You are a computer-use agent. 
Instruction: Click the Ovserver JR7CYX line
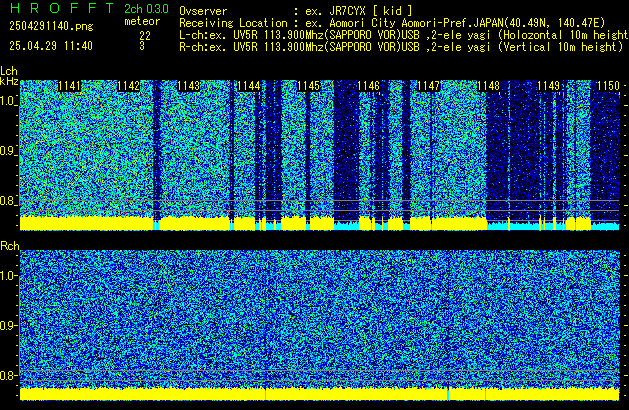point(296,11)
